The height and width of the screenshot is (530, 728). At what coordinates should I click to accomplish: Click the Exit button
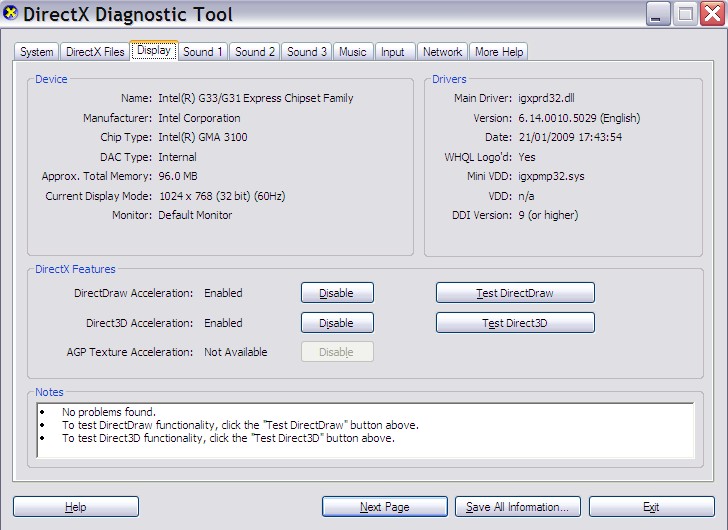(651, 506)
